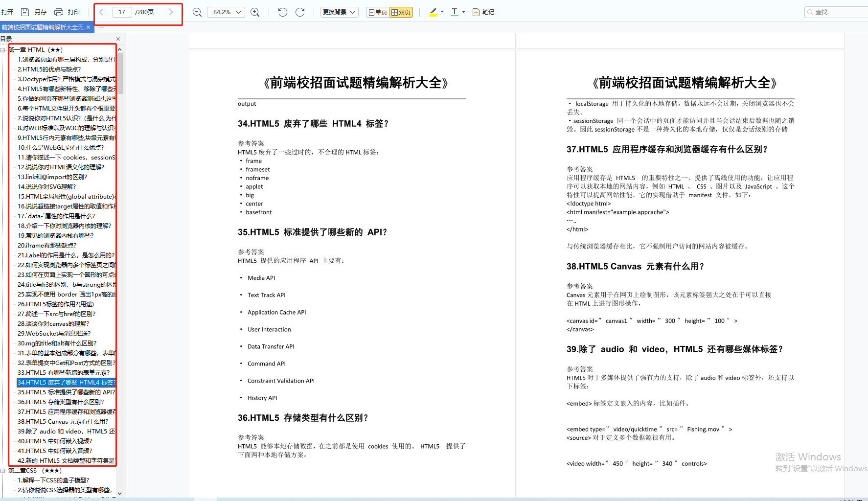Click the 打开 (Open) icon
Screen dimensions: 868x501
tap(7, 12)
